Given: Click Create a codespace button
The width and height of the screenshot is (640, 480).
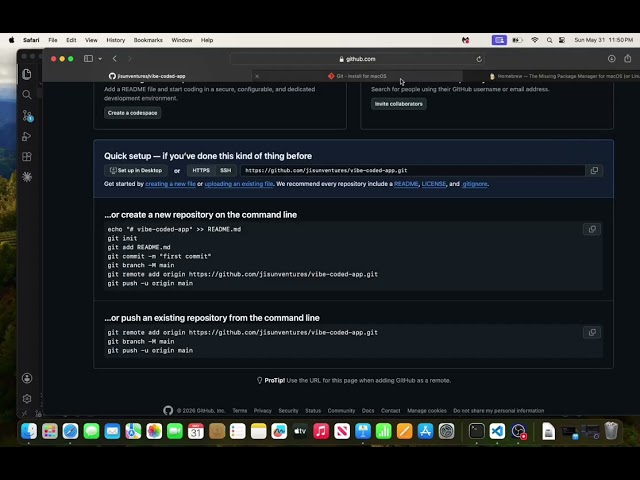Looking at the screenshot, I should (x=132, y=113).
